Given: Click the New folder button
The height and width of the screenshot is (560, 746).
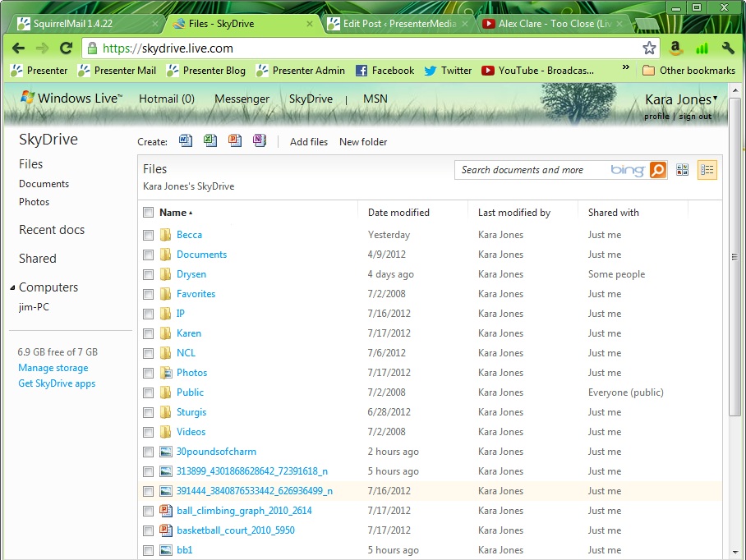Looking at the screenshot, I should [363, 142].
